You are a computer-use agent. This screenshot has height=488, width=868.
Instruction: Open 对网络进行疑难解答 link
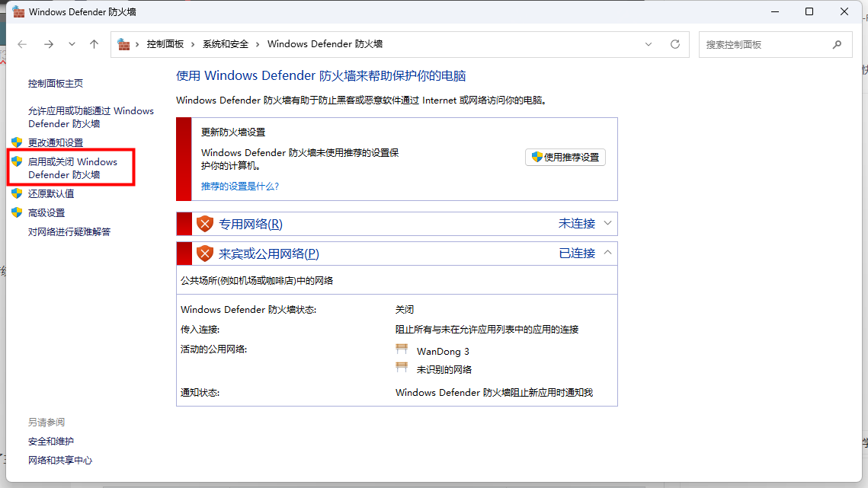click(69, 232)
